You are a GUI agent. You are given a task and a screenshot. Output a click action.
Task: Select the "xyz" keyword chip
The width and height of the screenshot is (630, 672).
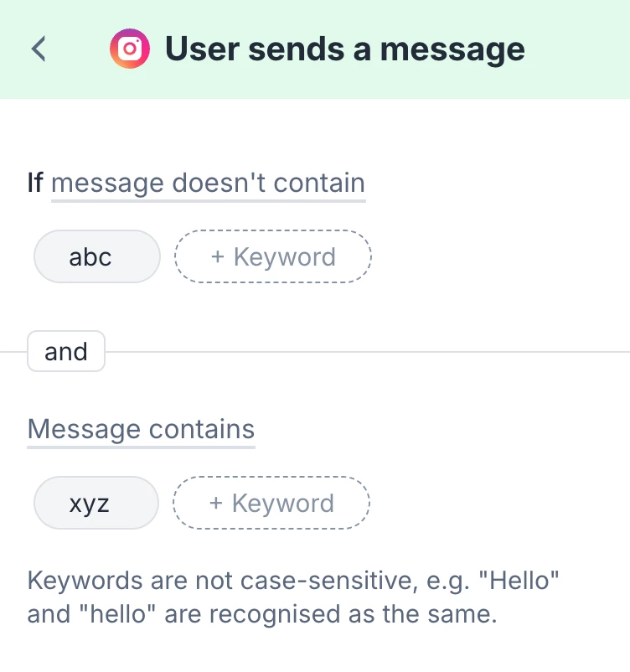click(x=96, y=503)
